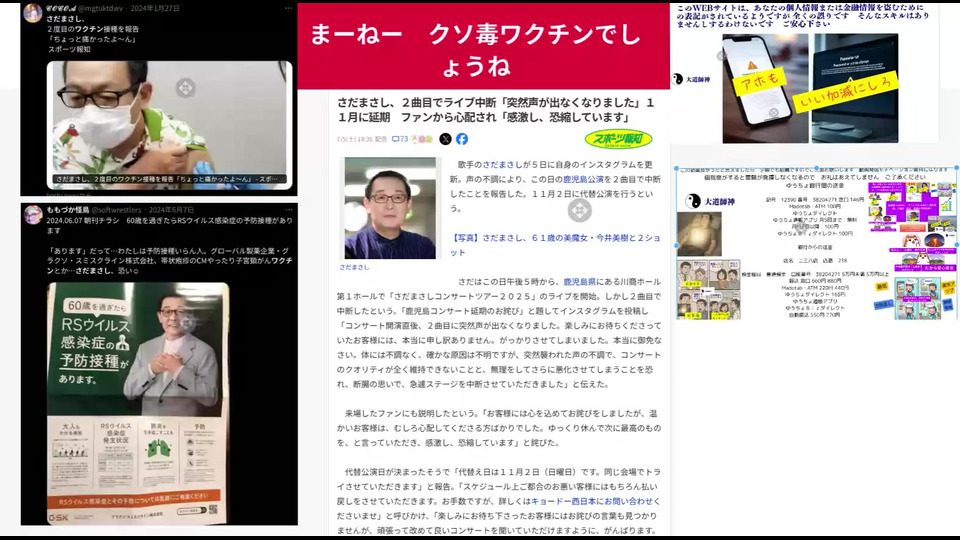This screenshot has height=540, width=960.
Task: Click the Facebook share icon in the article
Action: click(x=462, y=139)
